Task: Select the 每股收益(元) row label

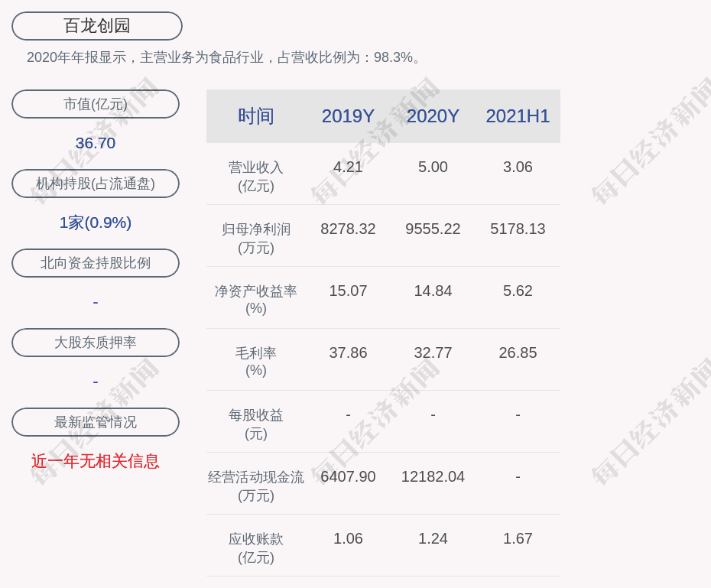Action: [256, 424]
